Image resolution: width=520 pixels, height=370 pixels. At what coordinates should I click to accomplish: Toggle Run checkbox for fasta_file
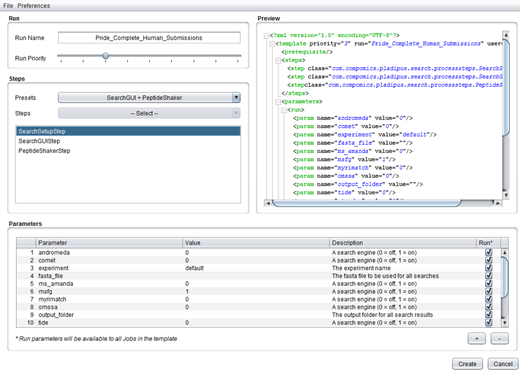point(489,276)
